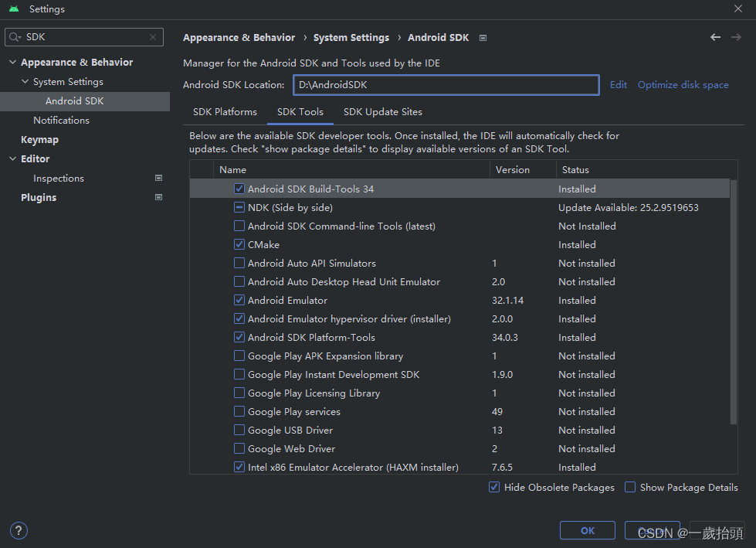Switch to the SDK Platforms tab
Image resolution: width=756 pixels, height=548 pixels.
[x=225, y=112]
